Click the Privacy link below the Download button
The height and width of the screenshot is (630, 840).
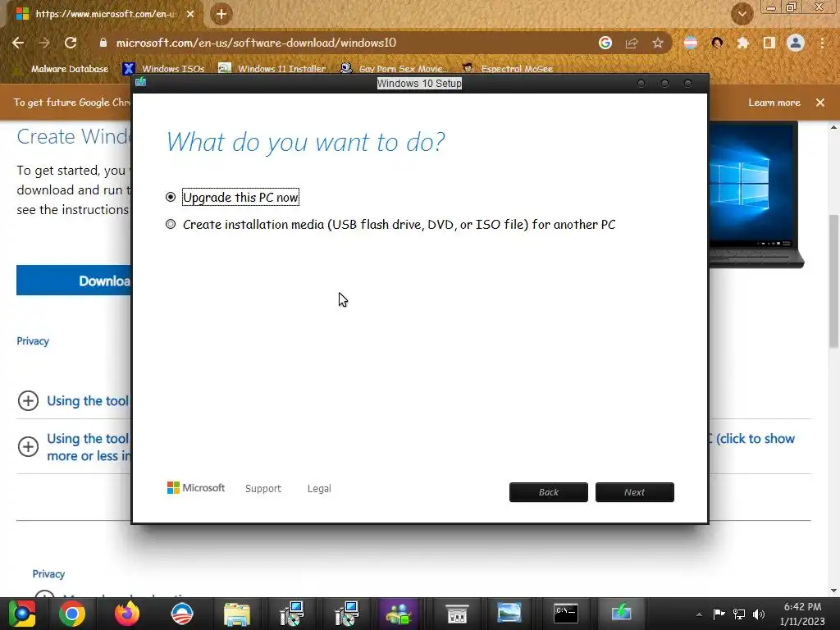coord(33,341)
